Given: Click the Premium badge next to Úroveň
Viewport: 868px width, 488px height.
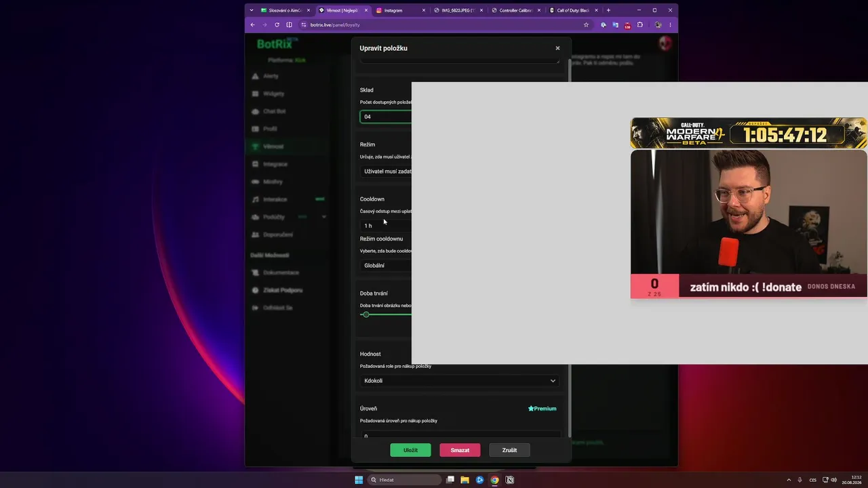Looking at the screenshot, I should pyautogui.click(x=542, y=409).
